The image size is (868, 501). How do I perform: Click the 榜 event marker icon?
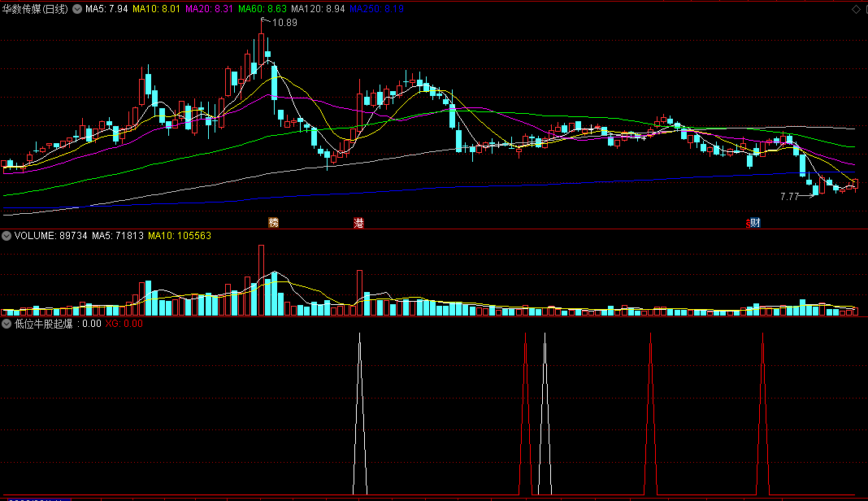tap(273, 222)
